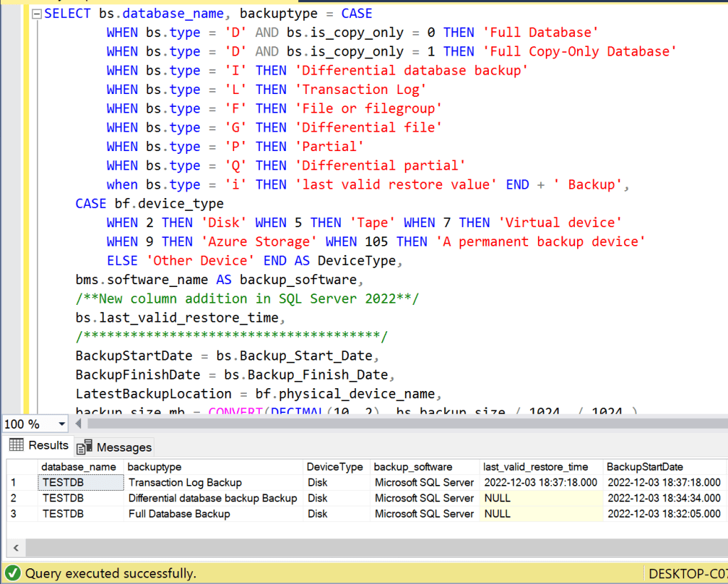Collapse the SELECT statement outline toggle
This screenshot has height=584, width=728.
coord(37,14)
